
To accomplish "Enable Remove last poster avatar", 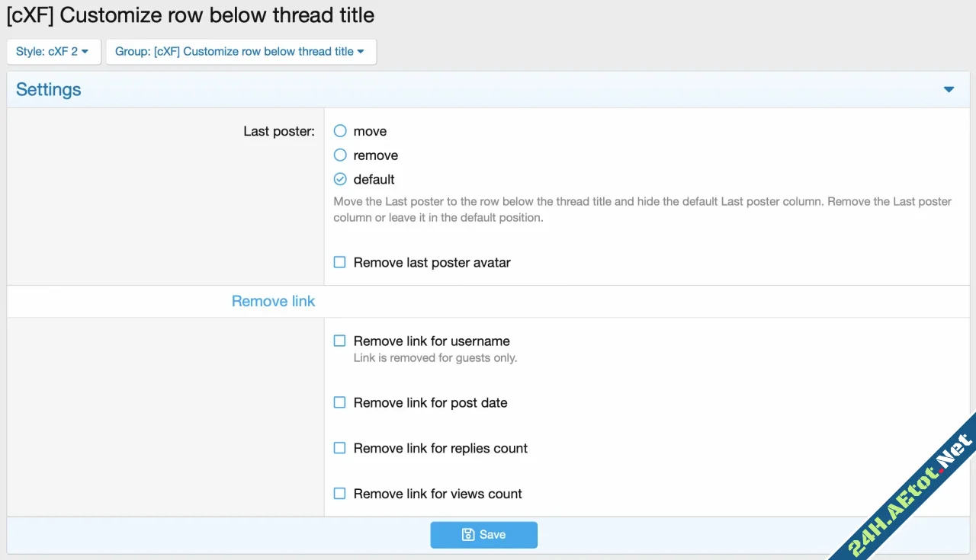I will pos(339,261).
